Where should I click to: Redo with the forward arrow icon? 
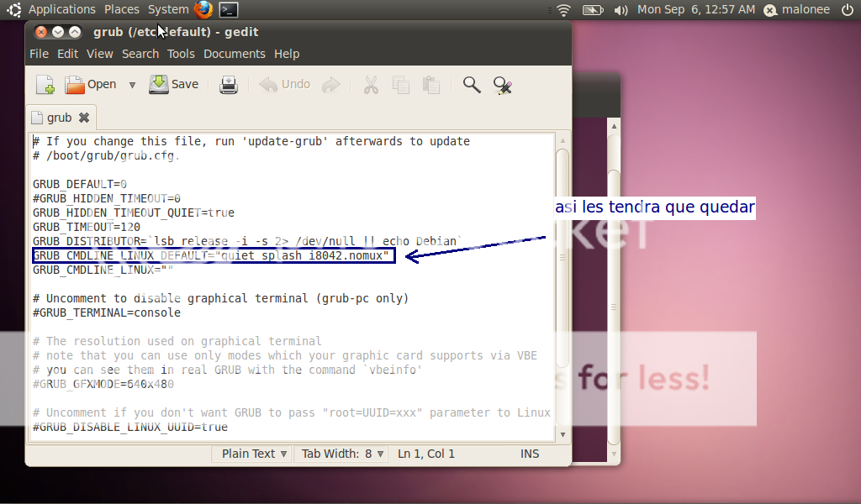pos(331,85)
